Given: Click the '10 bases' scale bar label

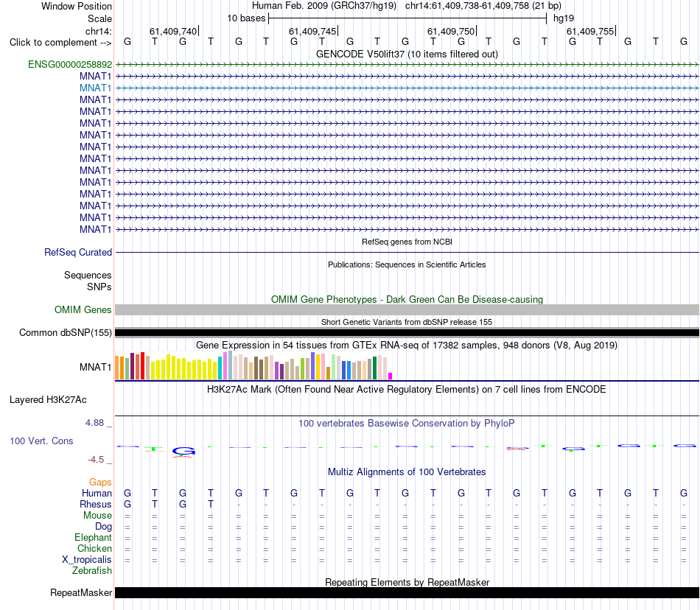Looking at the screenshot, I should (x=246, y=18).
